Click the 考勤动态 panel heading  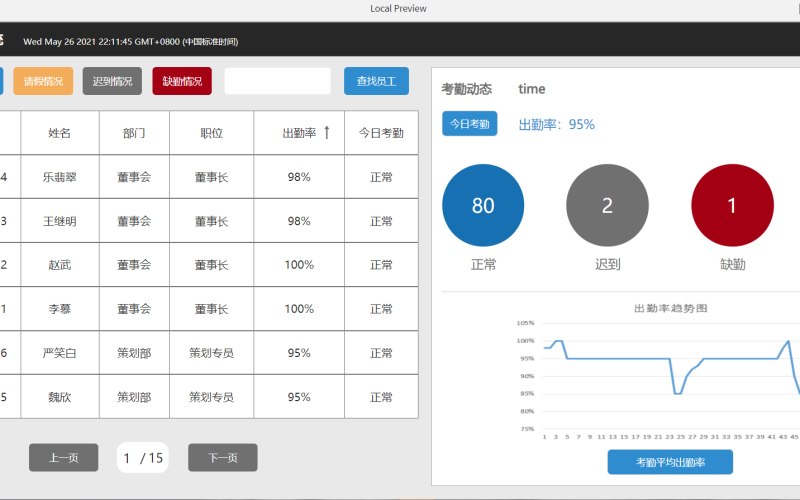[x=467, y=89]
